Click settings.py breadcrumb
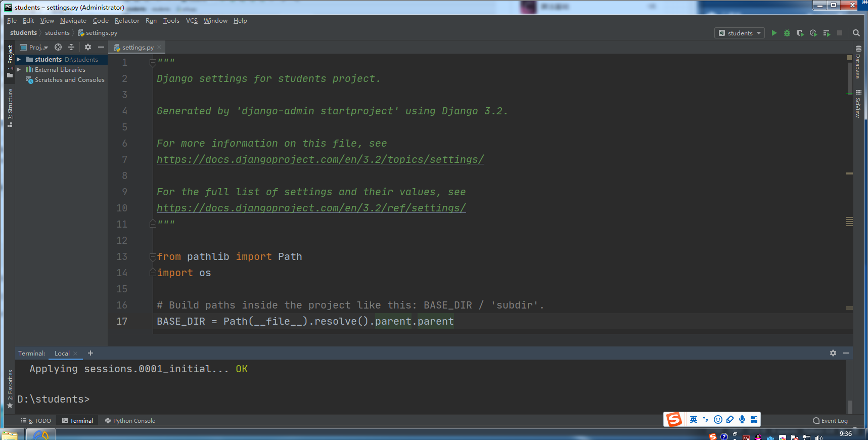868x440 pixels. [x=98, y=33]
